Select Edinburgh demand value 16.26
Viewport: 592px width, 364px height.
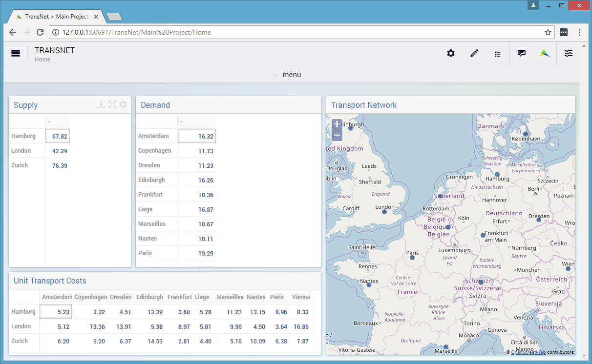[x=196, y=180]
